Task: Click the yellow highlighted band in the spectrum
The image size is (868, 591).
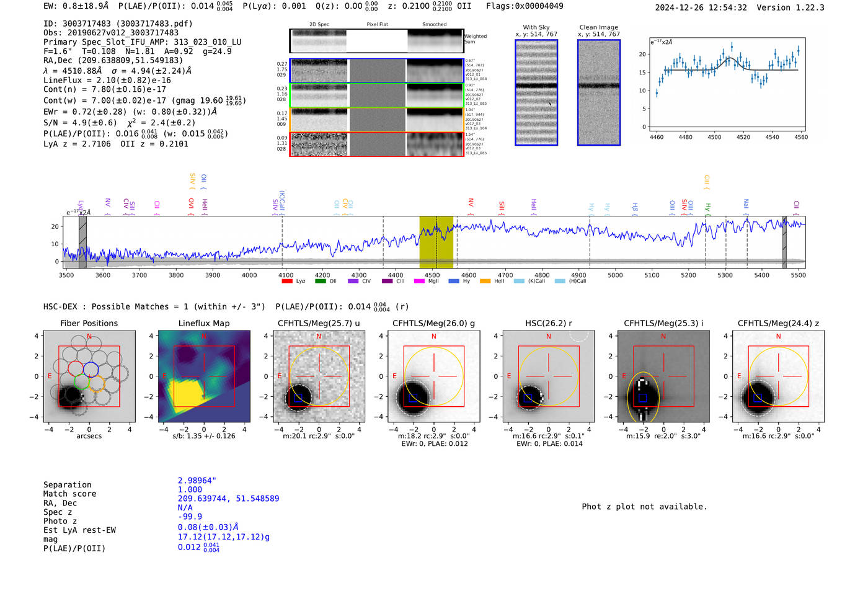Action: [x=436, y=242]
